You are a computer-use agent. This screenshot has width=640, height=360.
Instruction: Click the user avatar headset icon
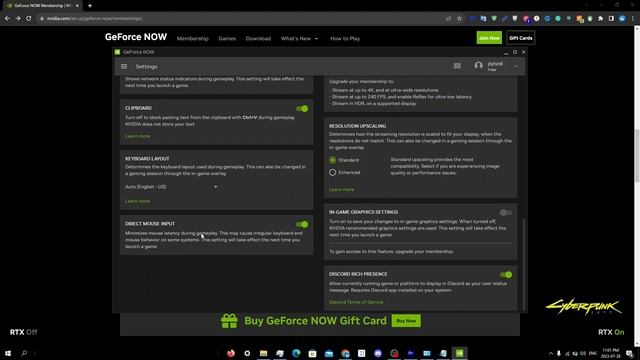click(x=478, y=66)
